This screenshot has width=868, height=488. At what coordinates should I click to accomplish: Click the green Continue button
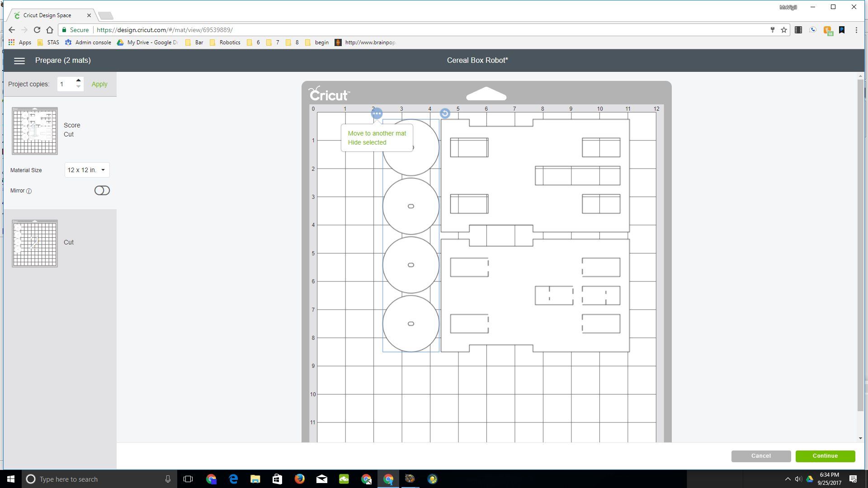click(x=825, y=456)
